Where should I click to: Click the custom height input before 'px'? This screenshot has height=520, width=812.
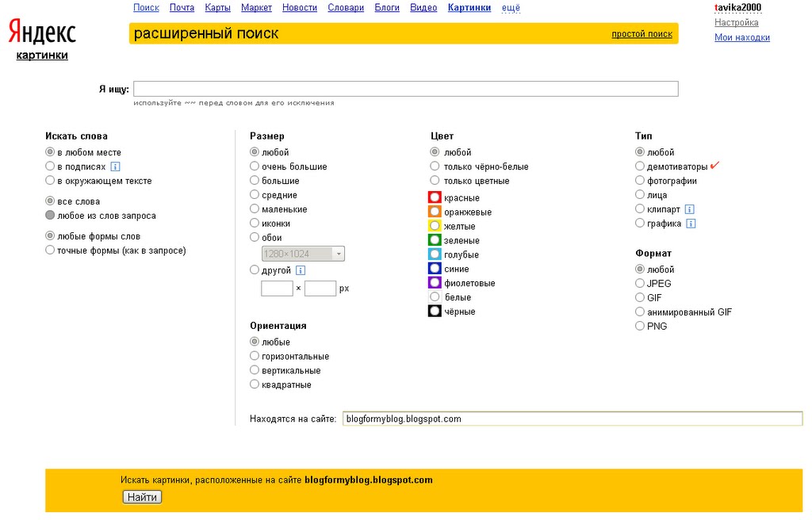point(320,289)
